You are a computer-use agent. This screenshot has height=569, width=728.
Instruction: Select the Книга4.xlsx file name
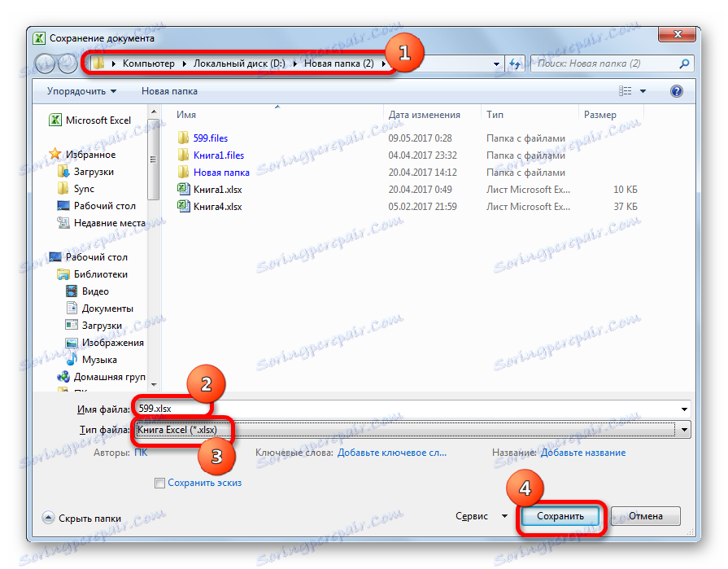(x=218, y=207)
